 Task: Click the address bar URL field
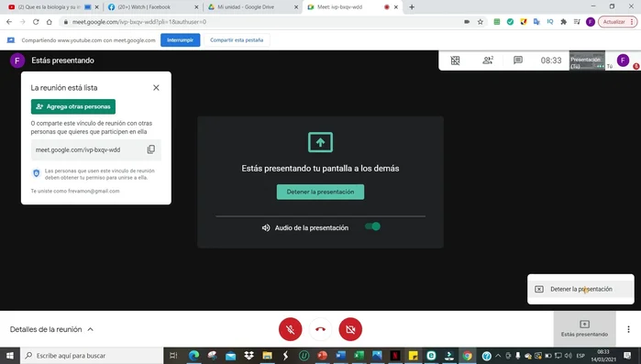[x=261, y=22]
